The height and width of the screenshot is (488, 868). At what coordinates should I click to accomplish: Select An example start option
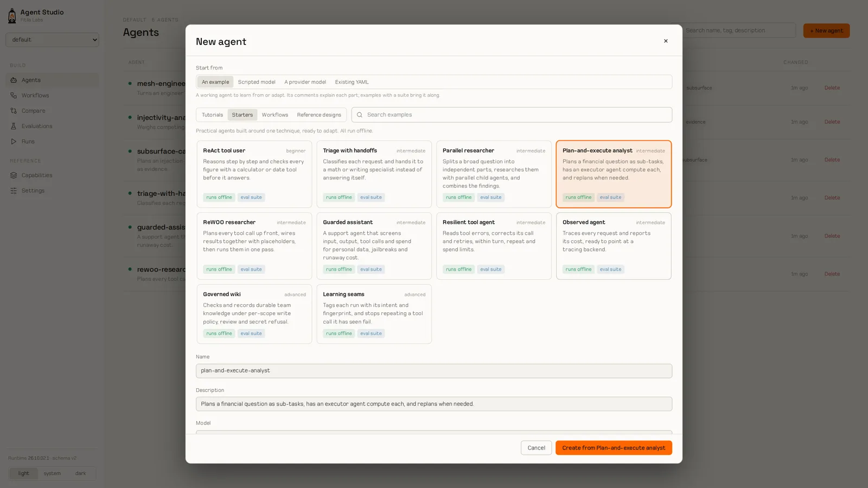(x=215, y=82)
